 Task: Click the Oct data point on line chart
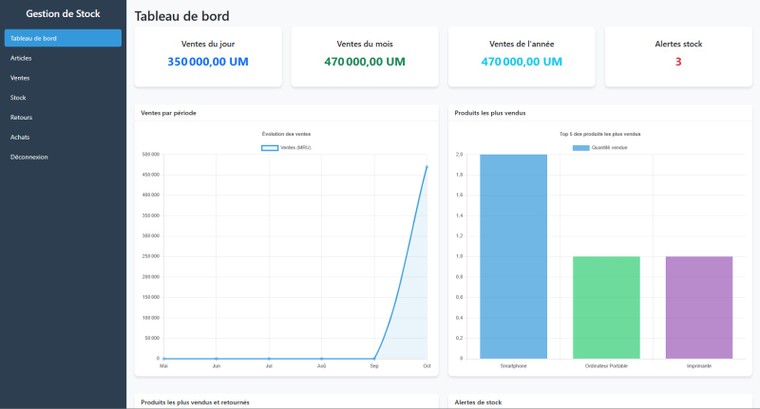click(427, 167)
